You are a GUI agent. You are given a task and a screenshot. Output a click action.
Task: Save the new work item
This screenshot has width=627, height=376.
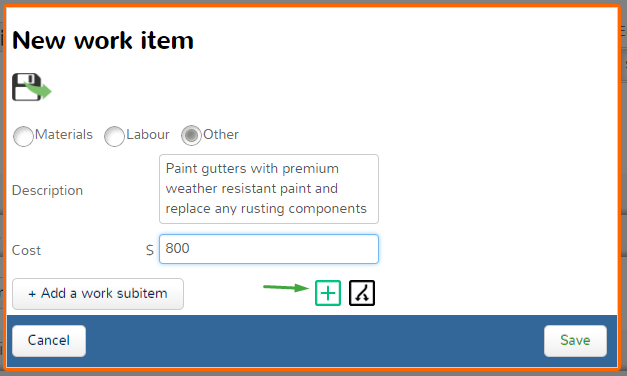(x=575, y=341)
